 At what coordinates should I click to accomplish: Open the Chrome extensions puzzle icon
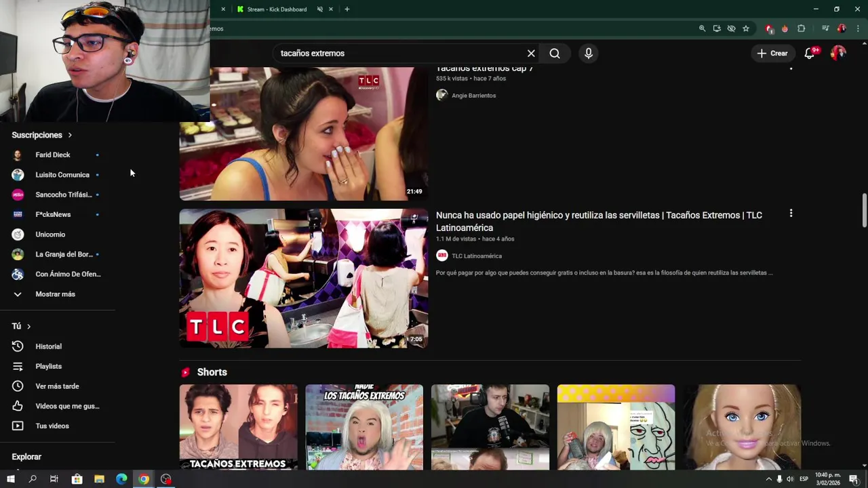point(801,28)
